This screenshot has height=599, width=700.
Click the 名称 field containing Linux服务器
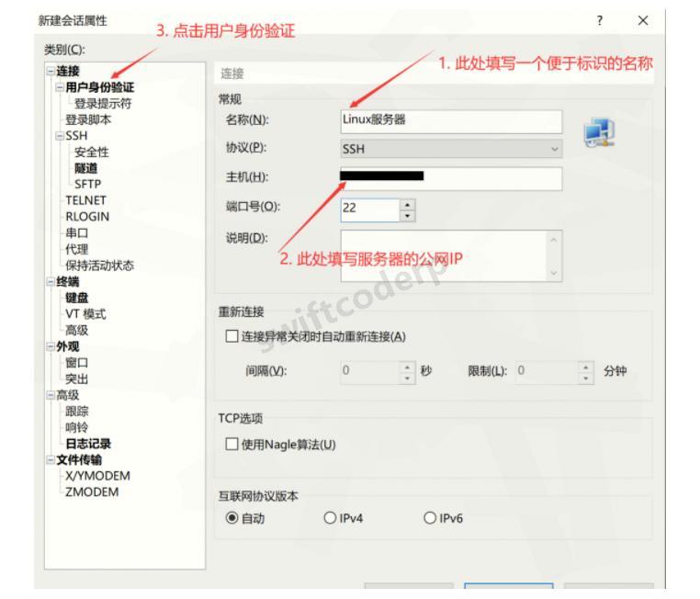pos(451,121)
